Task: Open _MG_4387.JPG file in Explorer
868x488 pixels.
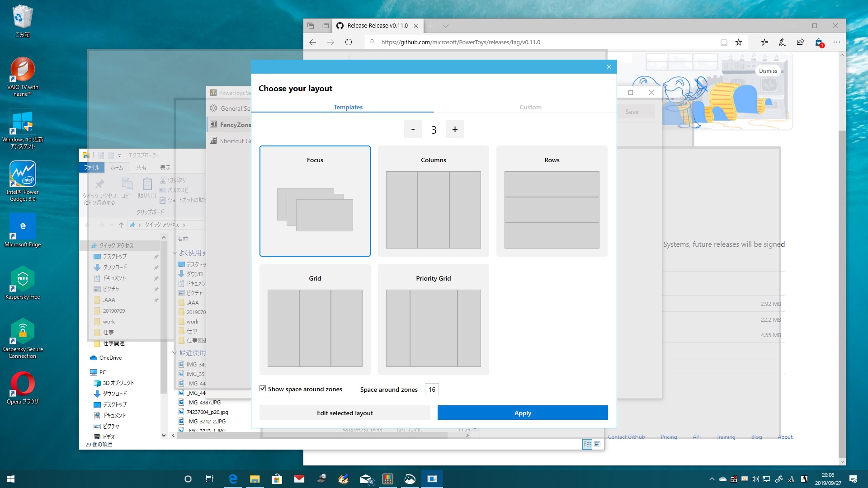Action: click(x=204, y=402)
